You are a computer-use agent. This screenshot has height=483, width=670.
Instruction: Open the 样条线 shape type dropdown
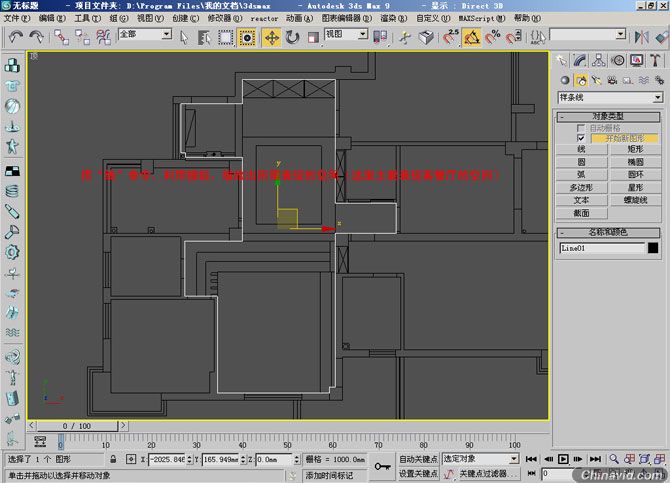coord(658,98)
